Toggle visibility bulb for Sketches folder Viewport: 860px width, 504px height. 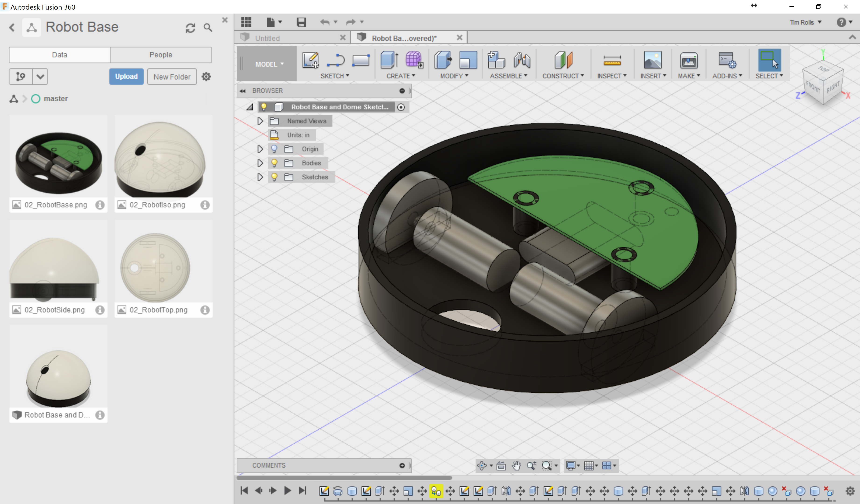(274, 177)
